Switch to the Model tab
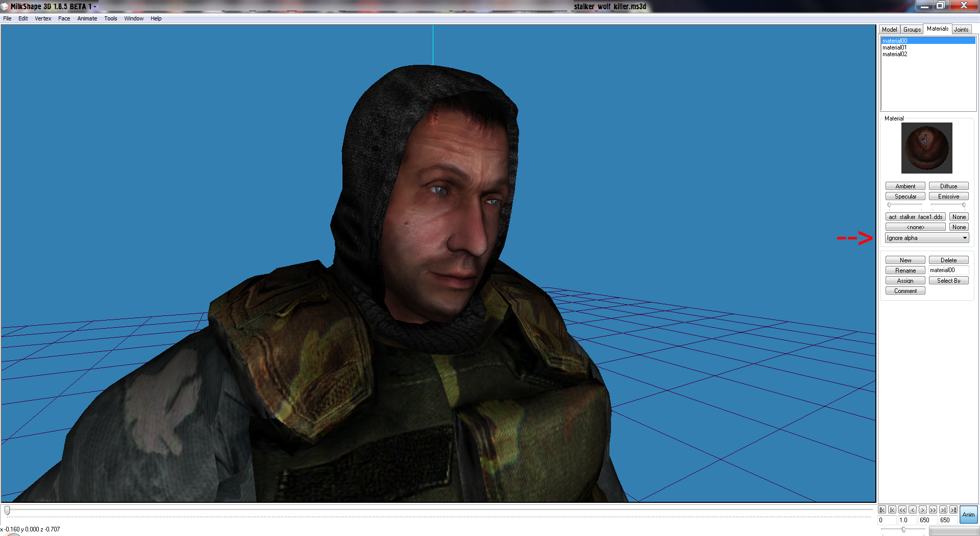The height and width of the screenshot is (536, 980). click(890, 30)
